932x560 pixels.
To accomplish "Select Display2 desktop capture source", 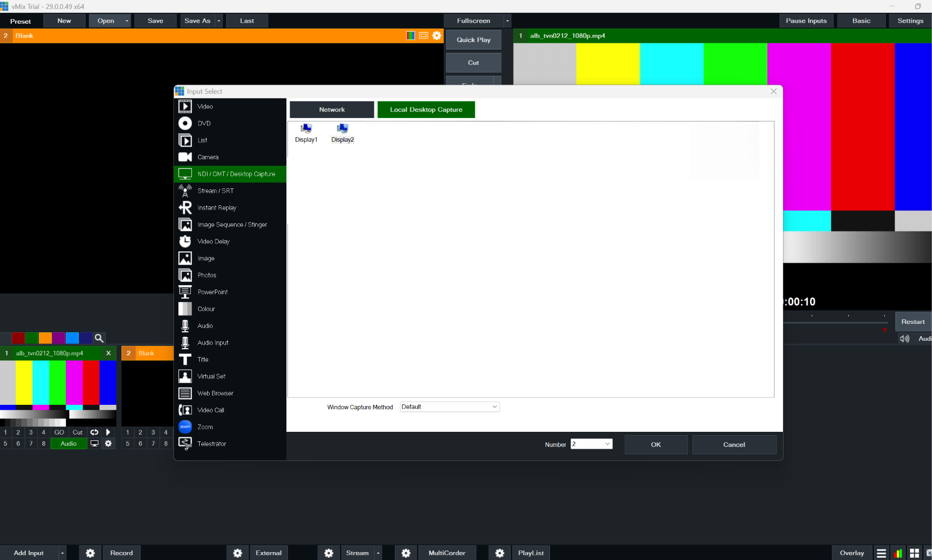I will [x=343, y=133].
